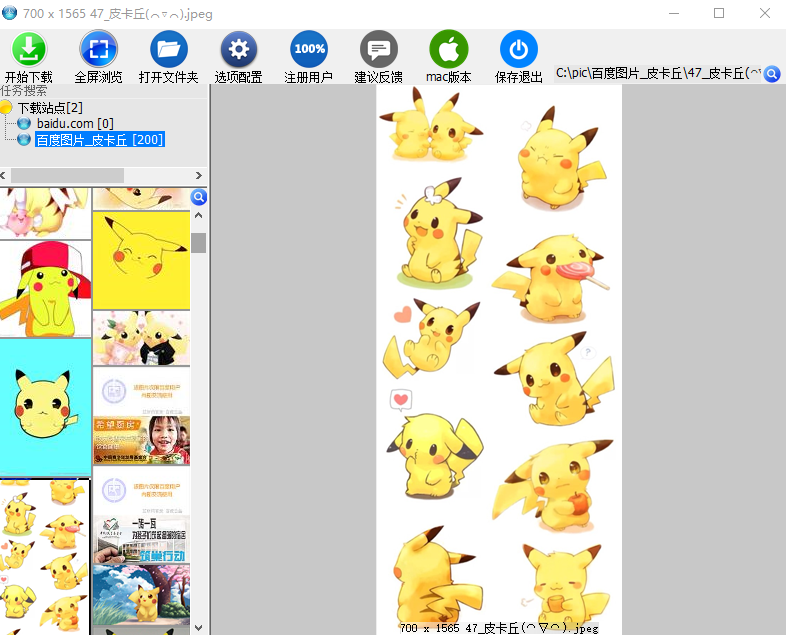
Task: Select the Pikachu with red cap thumbnail
Action: click(x=46, y=289)
